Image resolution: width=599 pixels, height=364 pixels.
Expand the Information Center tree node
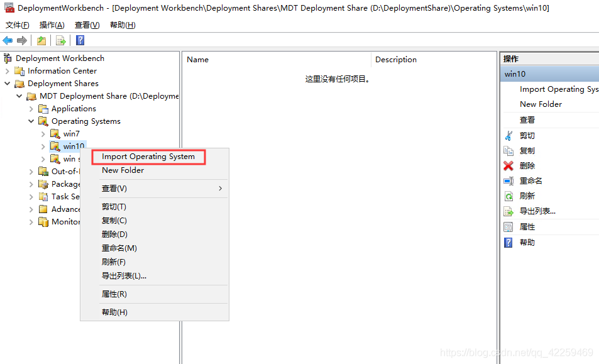click(x=8, y=71)
